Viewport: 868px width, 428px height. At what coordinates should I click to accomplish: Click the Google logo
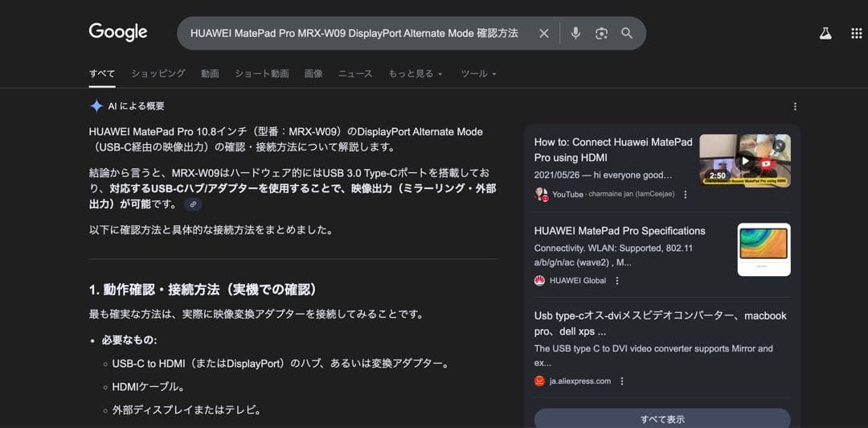pyautogui.click(x=118, y=32)
